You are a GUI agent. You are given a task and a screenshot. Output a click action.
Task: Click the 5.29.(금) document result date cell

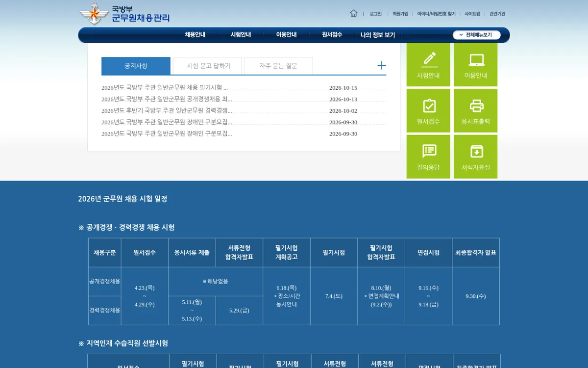tap(239, 311)
